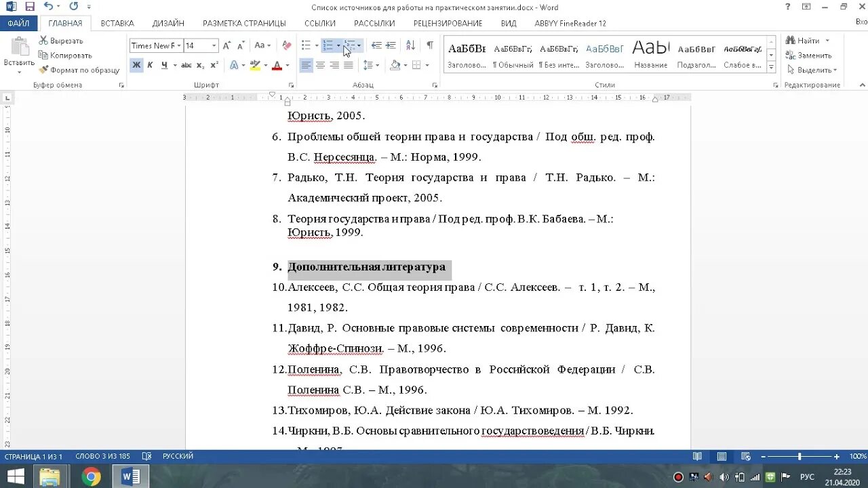Toggle strikethrough abc formatting
Screen dimensions: 868x488
pos(186,65)
